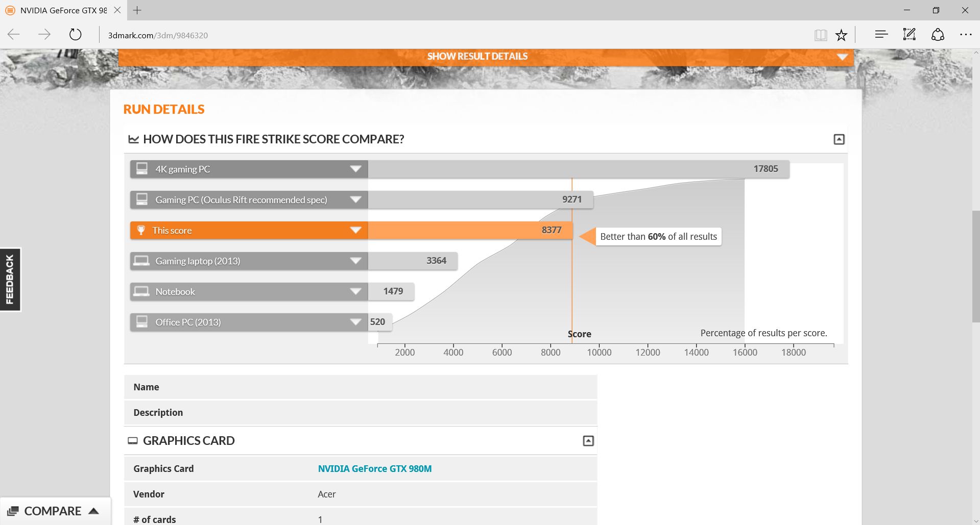Click the 520 score value
980x525 pixels.
click(x=377, y=322)
